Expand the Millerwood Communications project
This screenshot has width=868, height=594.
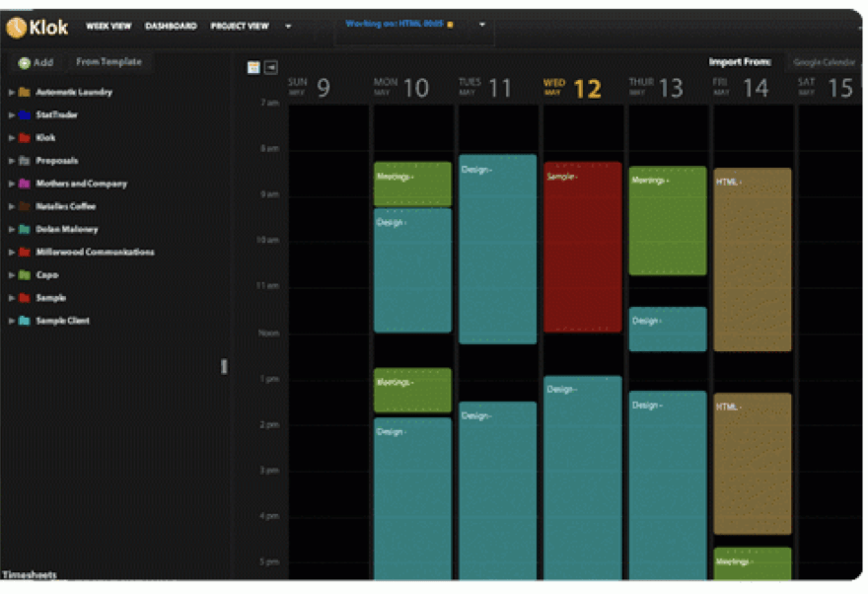point(11,252)
